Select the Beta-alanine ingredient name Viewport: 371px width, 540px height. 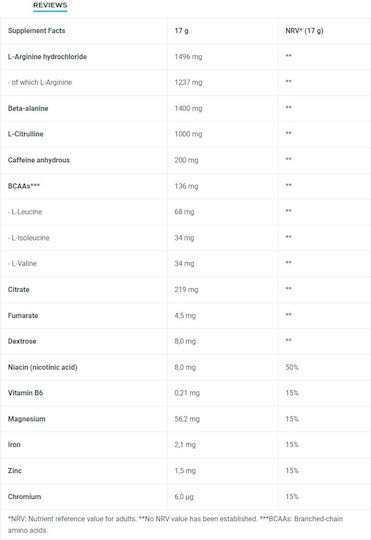point(28,108)
